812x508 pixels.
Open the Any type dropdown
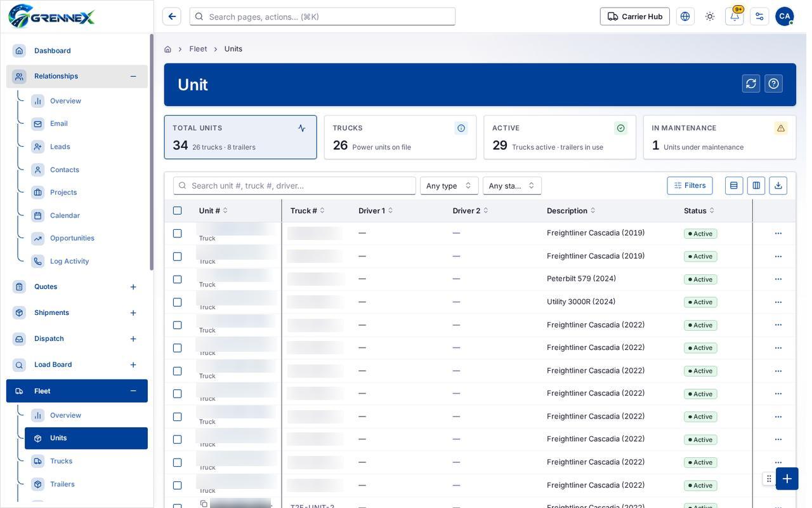pos(449,185)
